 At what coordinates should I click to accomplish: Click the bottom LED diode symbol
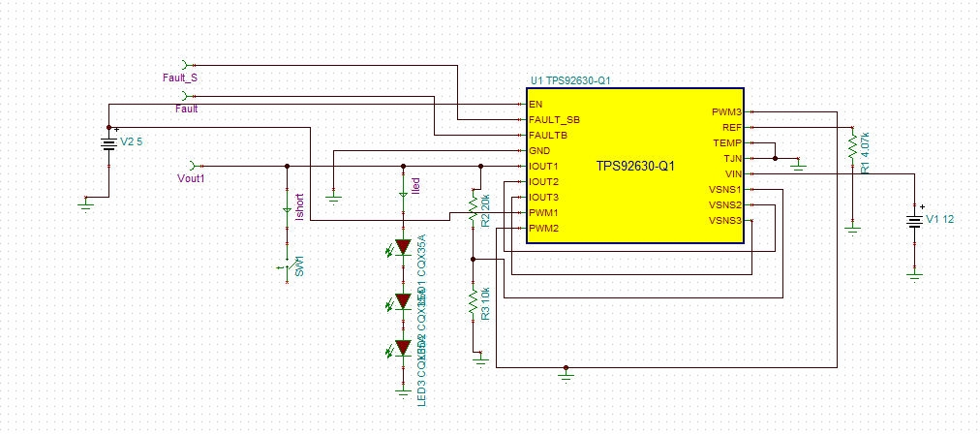(x=402, y=349)
